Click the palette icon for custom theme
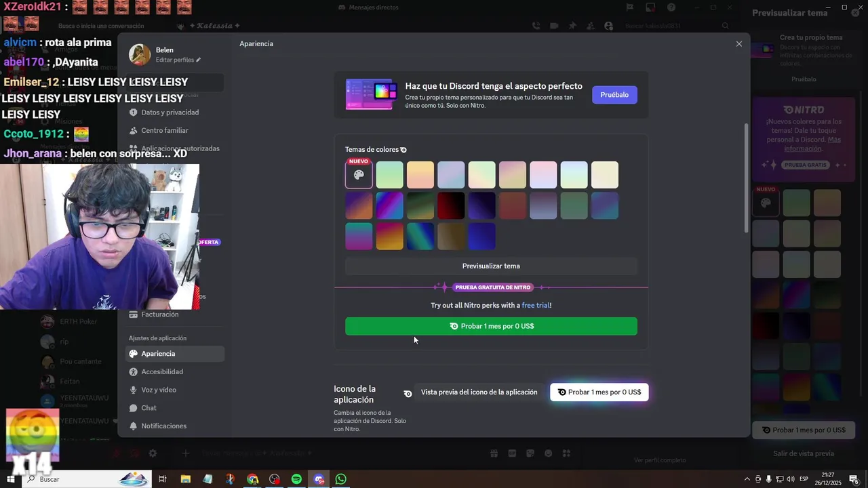This screenshot has height=488, width=868. click(359, 175)
